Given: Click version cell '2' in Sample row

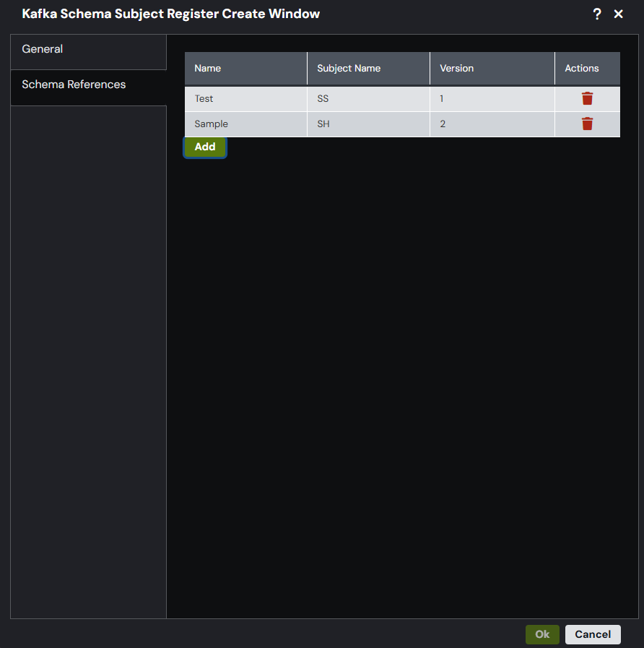Looking at the screenshot, I should 492,124.
